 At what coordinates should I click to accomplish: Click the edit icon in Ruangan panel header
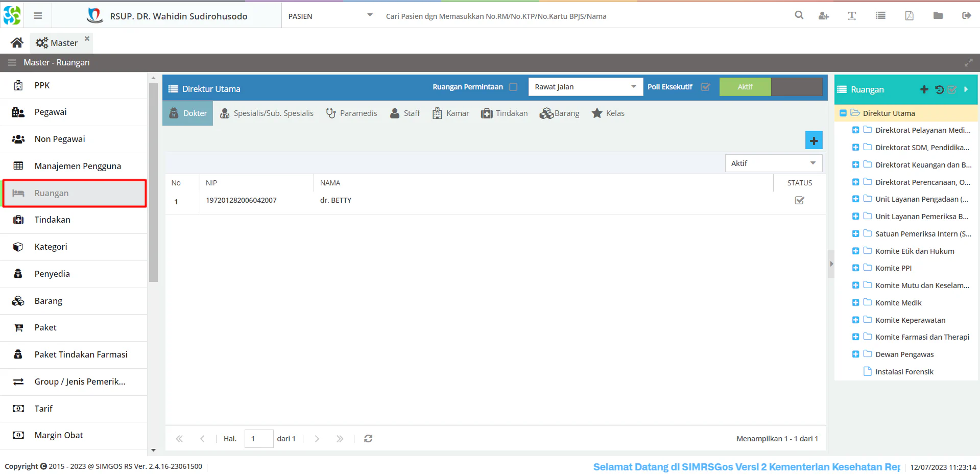[952, 89]
